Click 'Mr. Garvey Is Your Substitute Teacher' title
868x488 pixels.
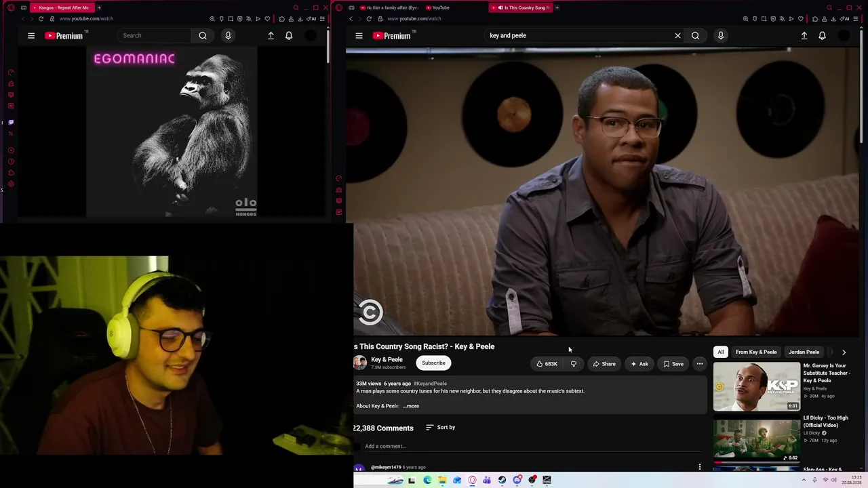(x=827, y=373)
